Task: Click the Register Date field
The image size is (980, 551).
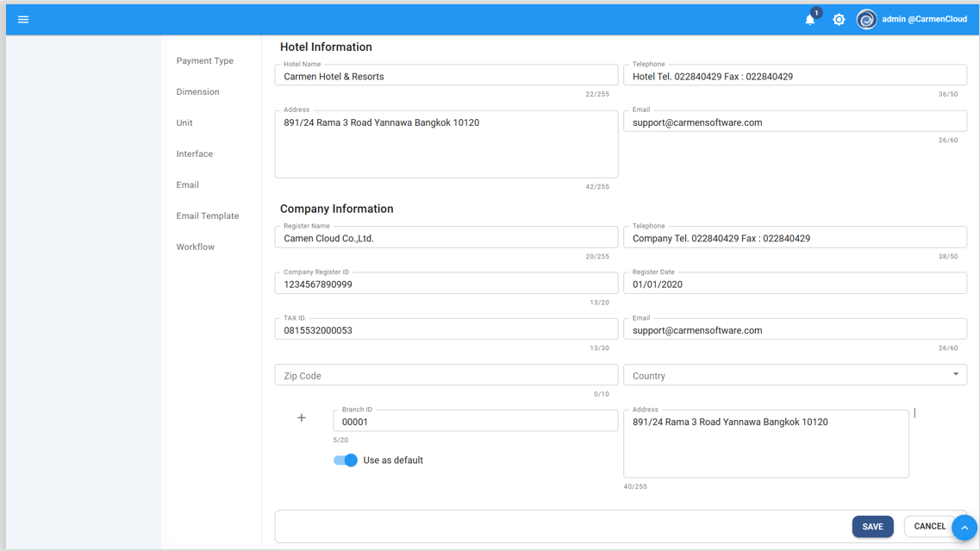Action: coord(794,285)
